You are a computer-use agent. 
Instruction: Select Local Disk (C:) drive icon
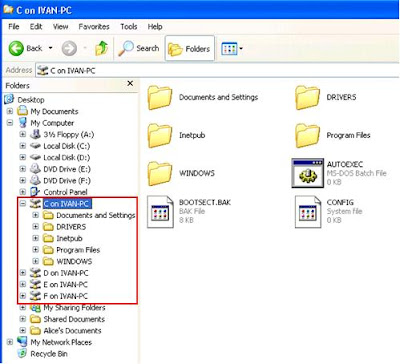35,146
